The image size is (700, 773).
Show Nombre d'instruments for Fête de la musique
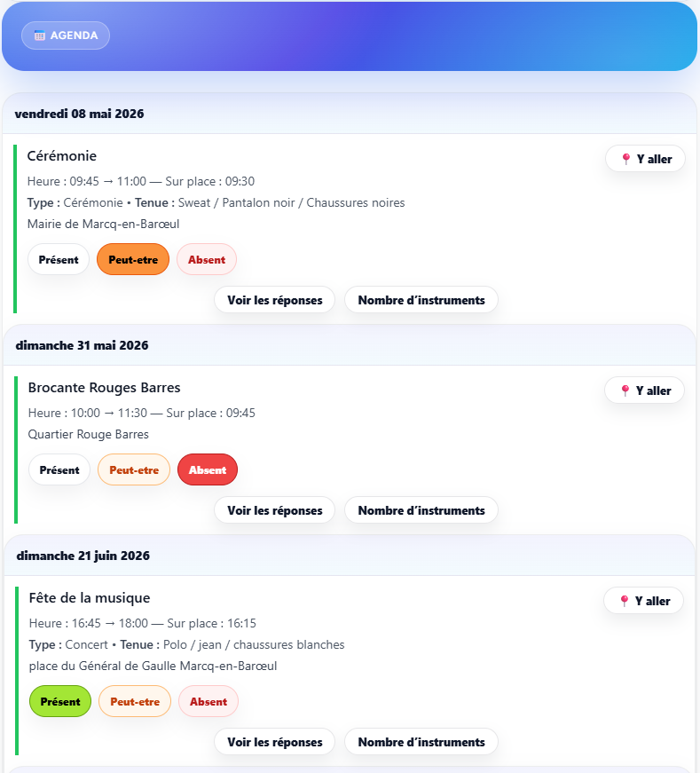pyautogui.click(x=421, y=742)
